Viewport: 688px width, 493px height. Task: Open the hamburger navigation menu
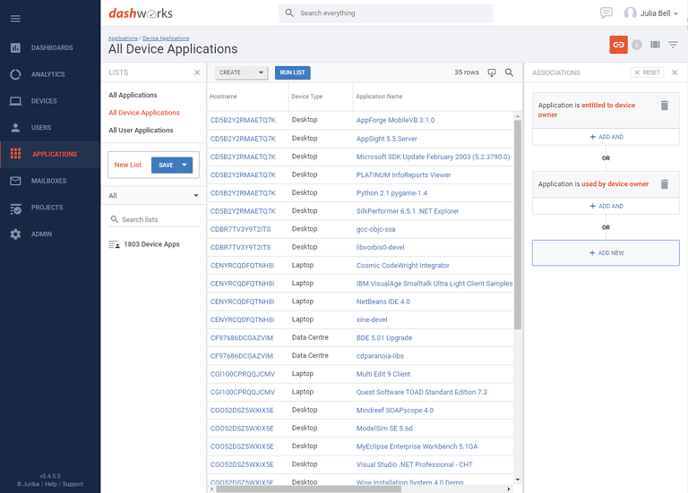(15, 18)
